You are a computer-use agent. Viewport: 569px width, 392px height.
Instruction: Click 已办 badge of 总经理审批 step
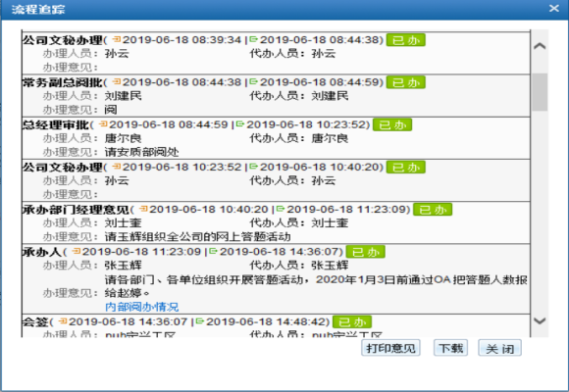tap(392, 124)
